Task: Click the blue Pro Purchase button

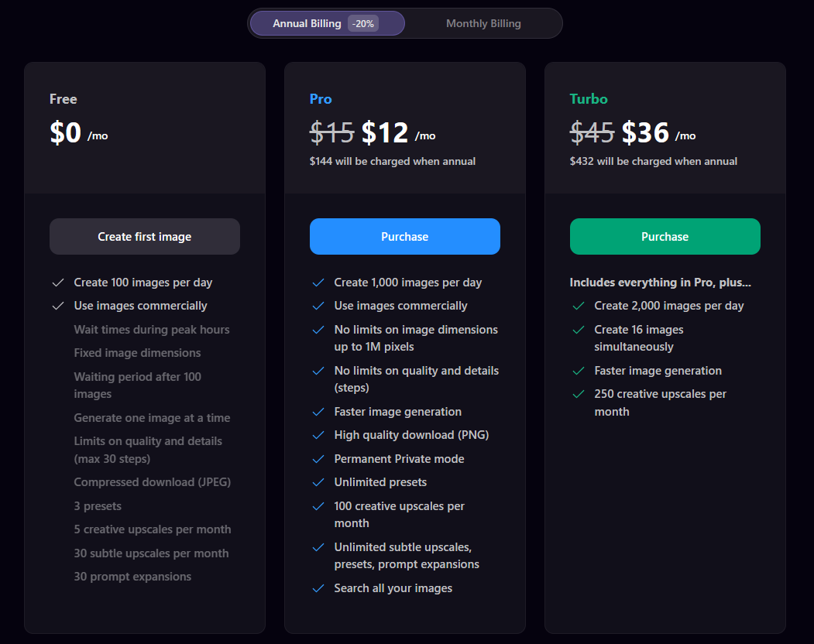Action: coord(404,237)
